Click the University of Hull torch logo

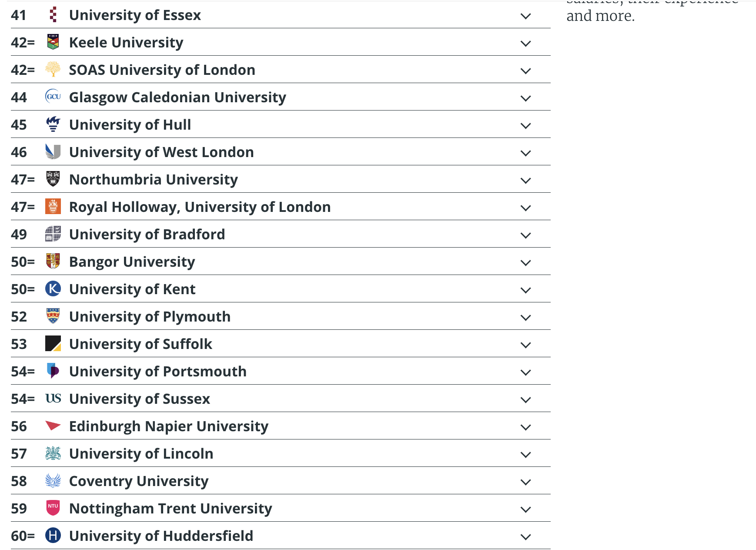[x=53, y=124]
